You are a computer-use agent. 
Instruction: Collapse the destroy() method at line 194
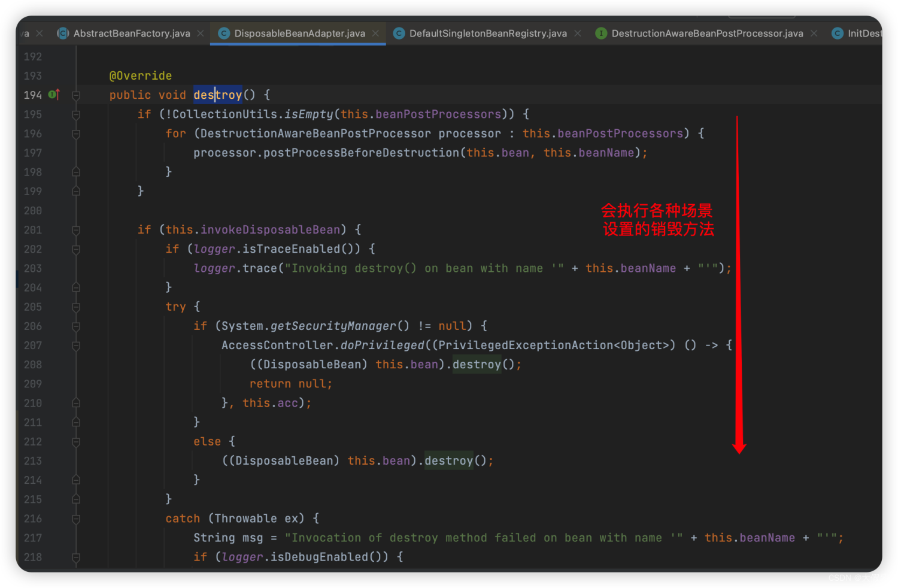[76, 95]
